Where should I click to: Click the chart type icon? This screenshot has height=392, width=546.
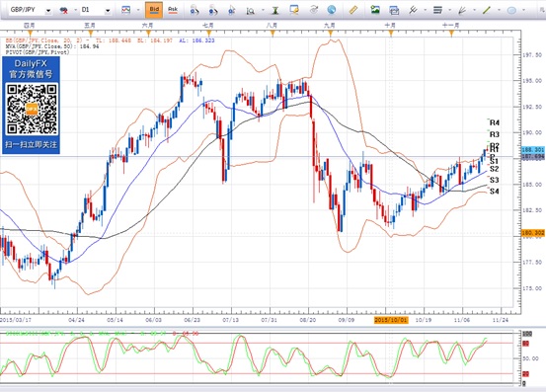pyautogui.click(x=125, y=10)
